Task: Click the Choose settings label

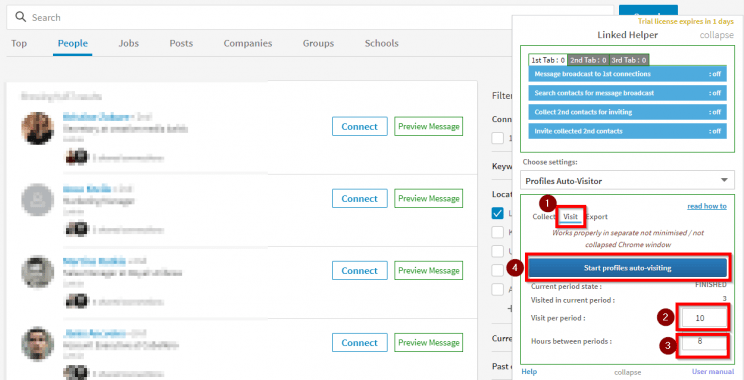Action: click(x=550, y=162)
